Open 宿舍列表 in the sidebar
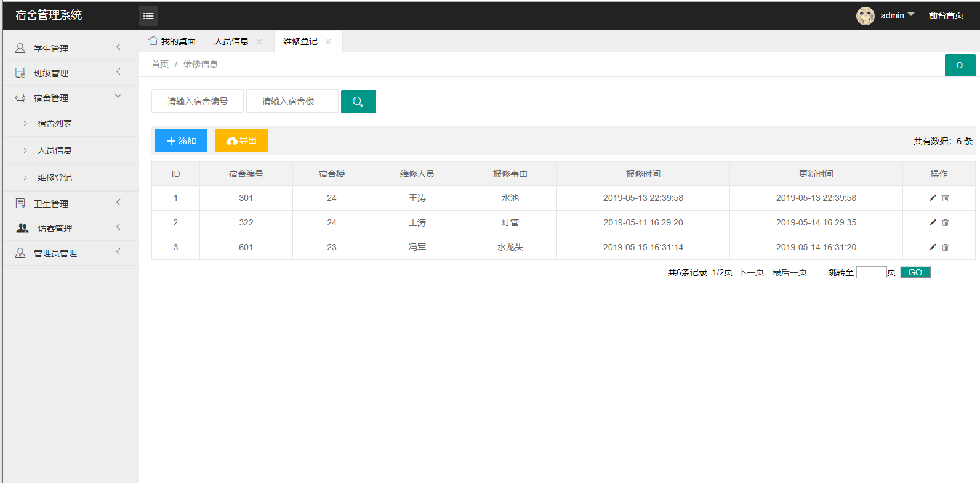This screenshot has height=483, width=980. tap(55, 123)
